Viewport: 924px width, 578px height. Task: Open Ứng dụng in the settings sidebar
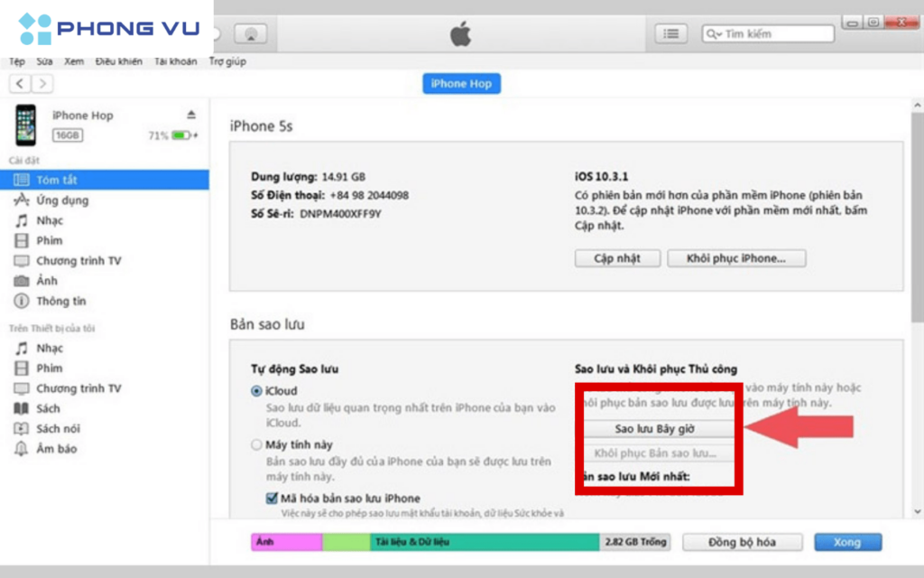[x=61, y=200]
